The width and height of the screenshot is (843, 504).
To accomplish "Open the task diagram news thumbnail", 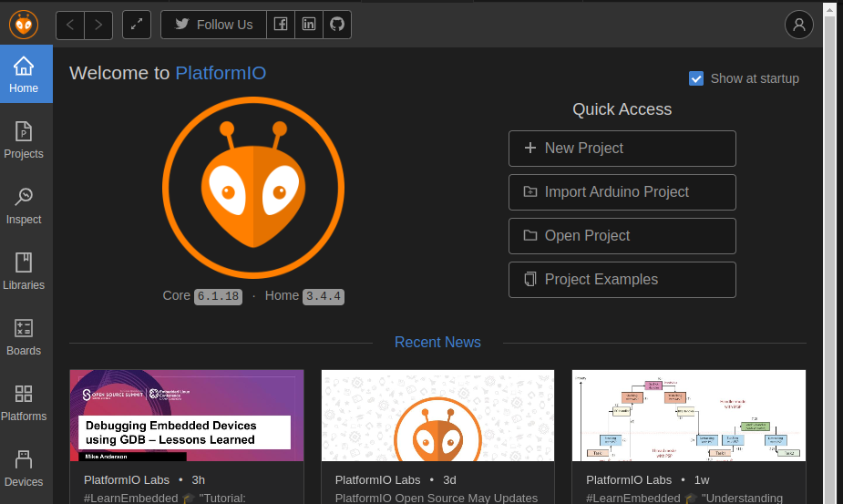I will [689, 416].
